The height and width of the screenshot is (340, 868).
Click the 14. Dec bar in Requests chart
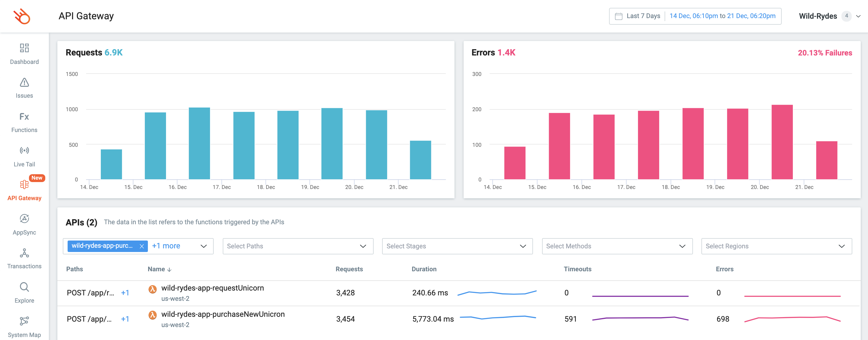111,164
